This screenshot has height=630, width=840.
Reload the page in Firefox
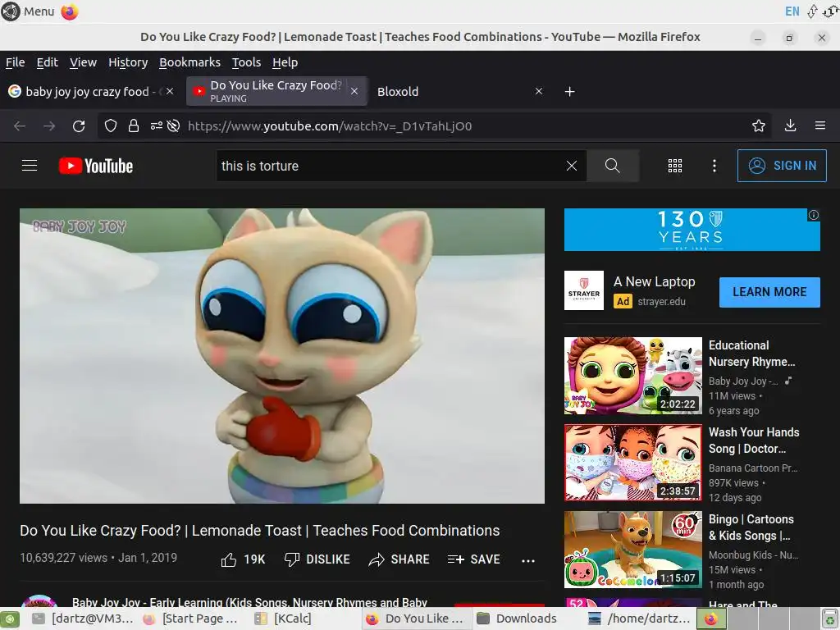click(79, 126)
